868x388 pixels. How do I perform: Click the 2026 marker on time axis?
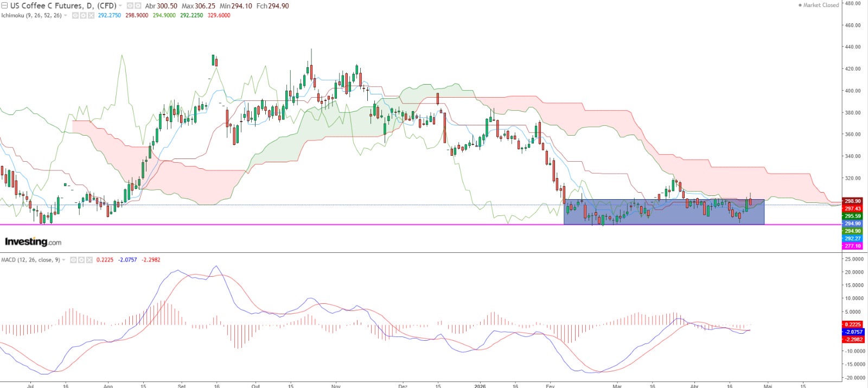480,386
